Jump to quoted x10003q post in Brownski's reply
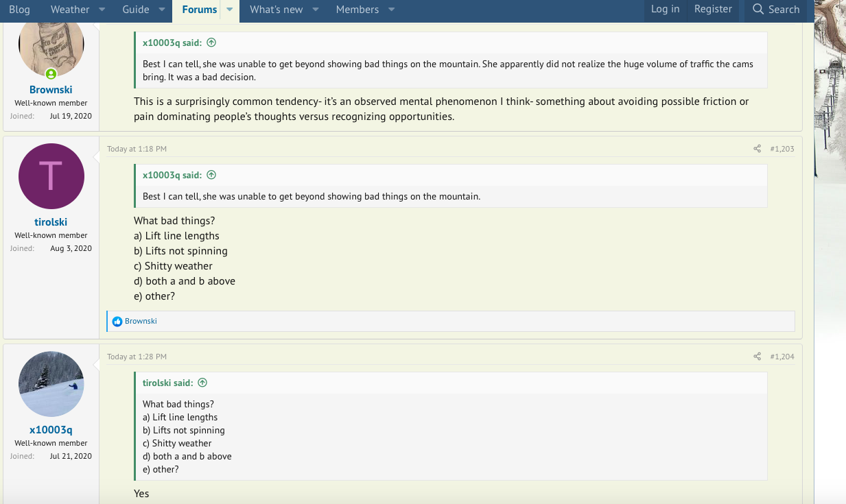The image size is (846, 504). tap(211, 43)
